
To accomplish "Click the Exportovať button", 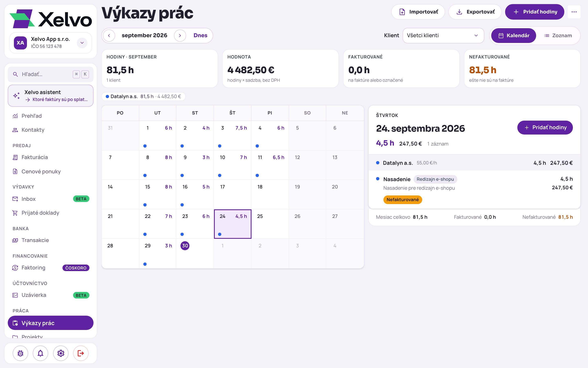I will coord(475,12).
